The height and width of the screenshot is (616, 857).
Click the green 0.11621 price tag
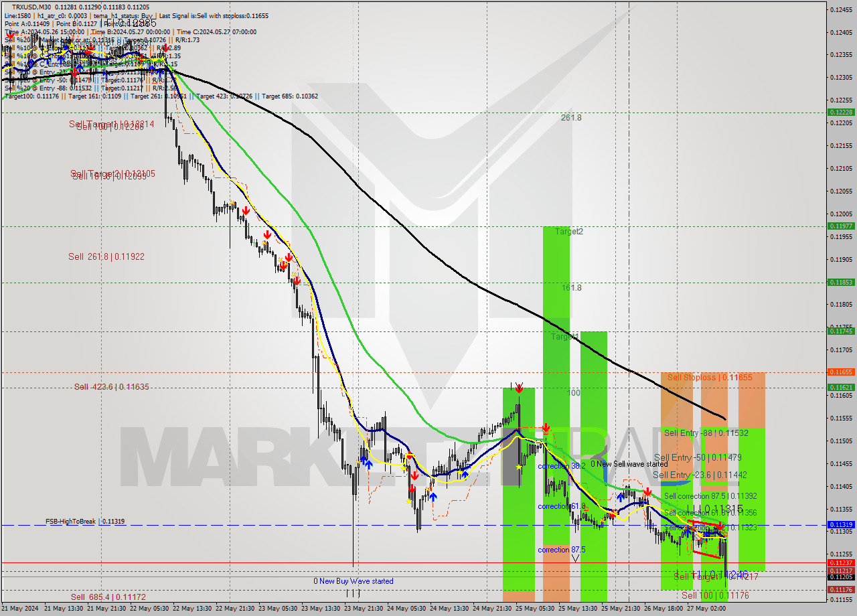click(841, 387)
